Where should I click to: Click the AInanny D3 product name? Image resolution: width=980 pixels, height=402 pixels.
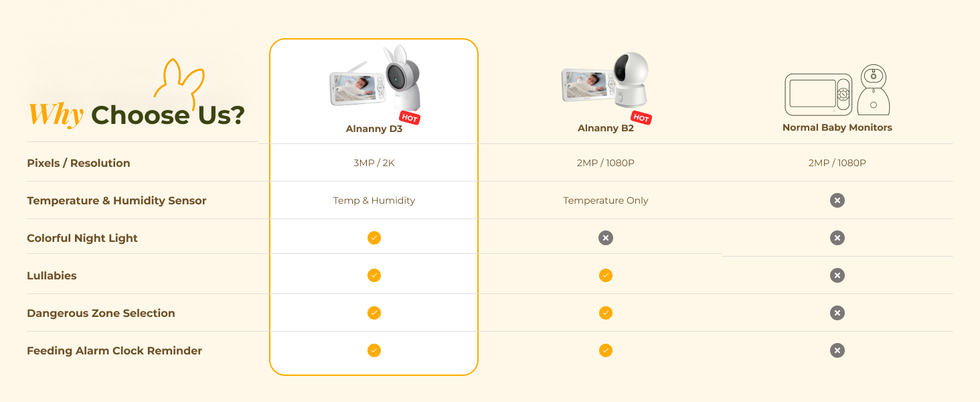(x=374, y=129)
